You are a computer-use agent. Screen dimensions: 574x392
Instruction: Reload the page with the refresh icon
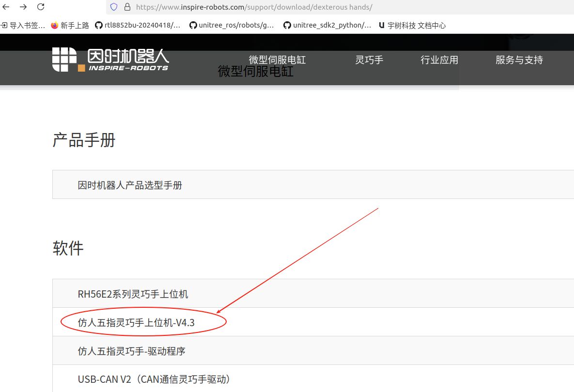click(41, 7)
